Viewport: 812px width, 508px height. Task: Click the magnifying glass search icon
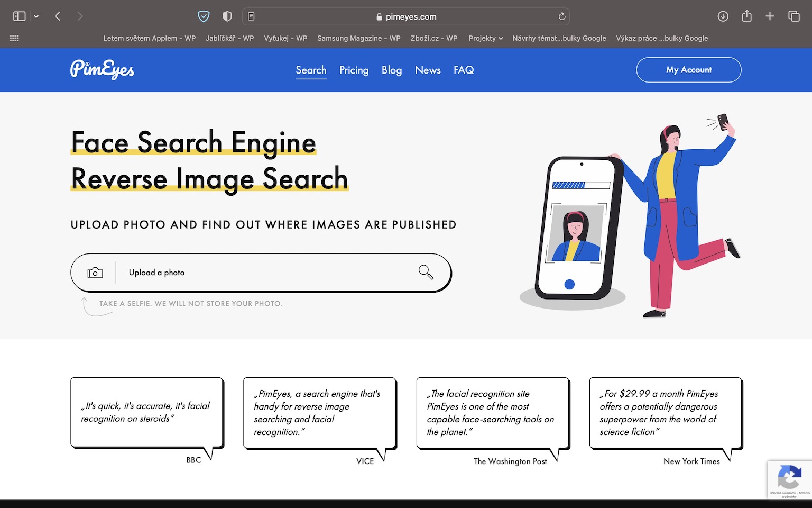point(426,273)
